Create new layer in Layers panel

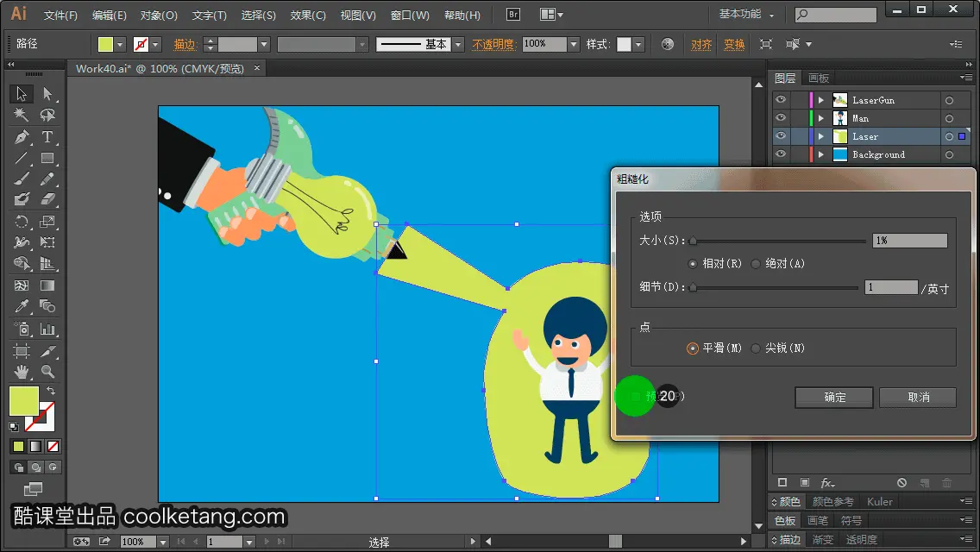(x=925, y=483)
